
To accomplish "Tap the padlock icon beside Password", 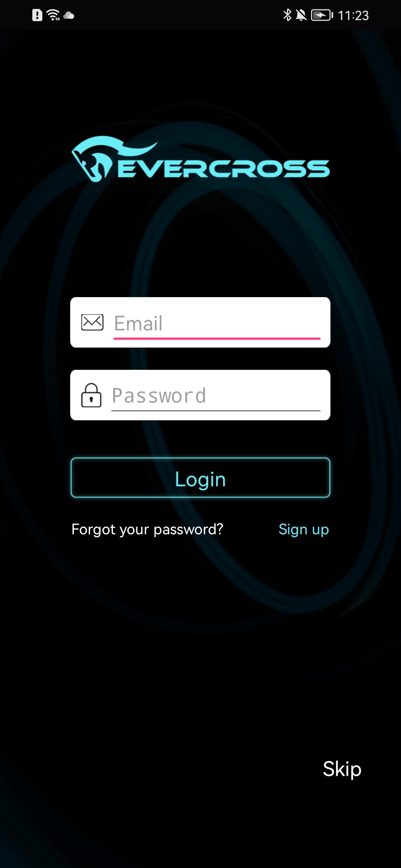I will 91,395.
